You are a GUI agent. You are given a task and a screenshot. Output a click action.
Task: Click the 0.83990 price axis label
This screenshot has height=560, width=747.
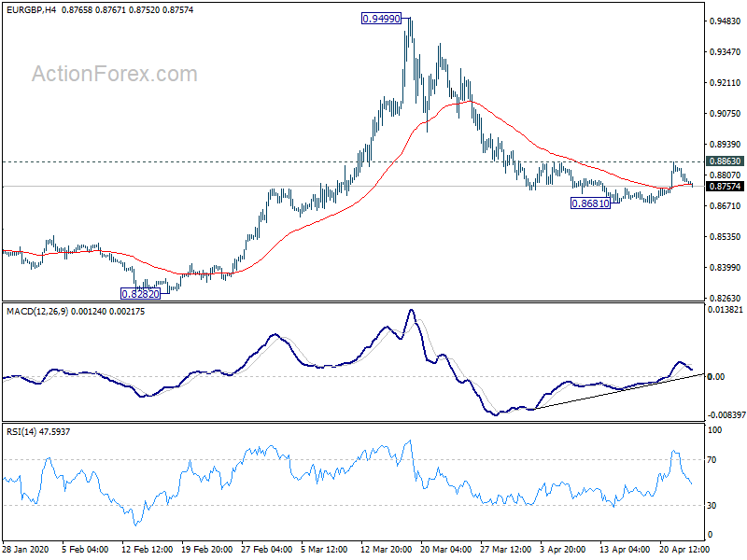click(x=726, y=268)
